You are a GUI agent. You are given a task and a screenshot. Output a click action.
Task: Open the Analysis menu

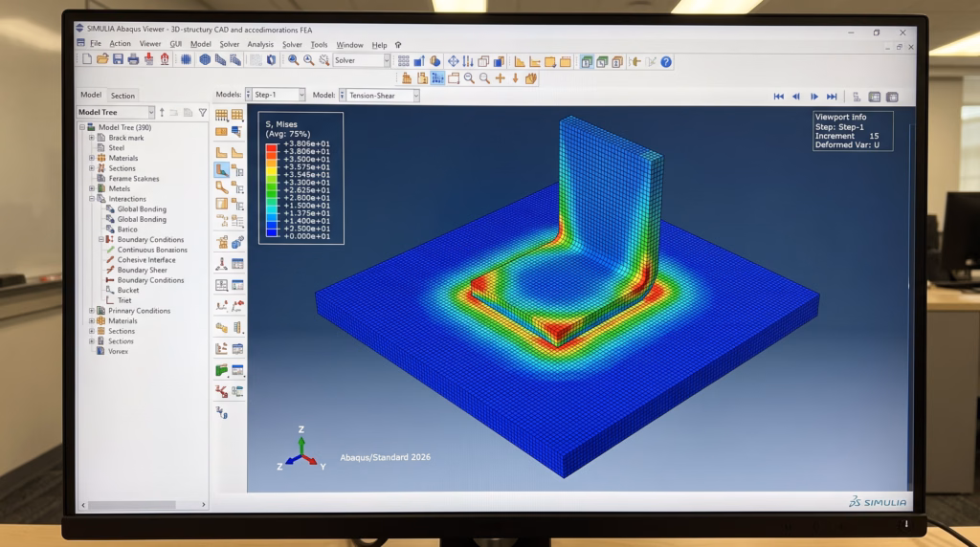point(260,44)
